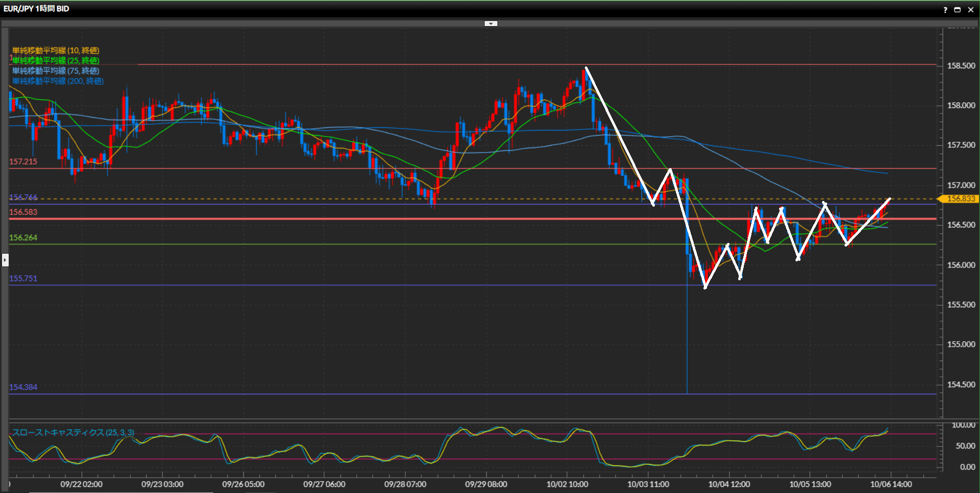The image size is (980, 493).
Task: Click the 156.583 red line label
Action: click(x=24, y=212)
